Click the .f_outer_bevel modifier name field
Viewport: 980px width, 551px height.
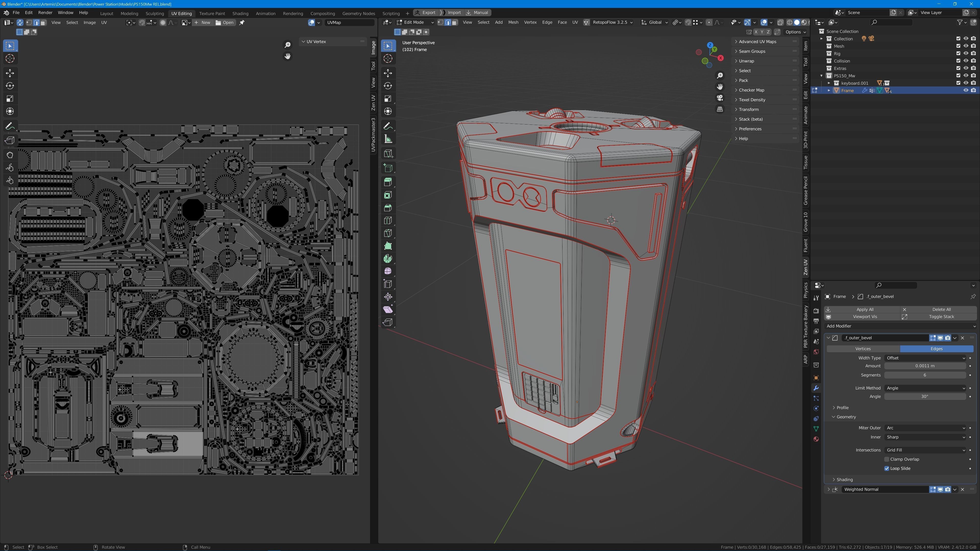885,338
